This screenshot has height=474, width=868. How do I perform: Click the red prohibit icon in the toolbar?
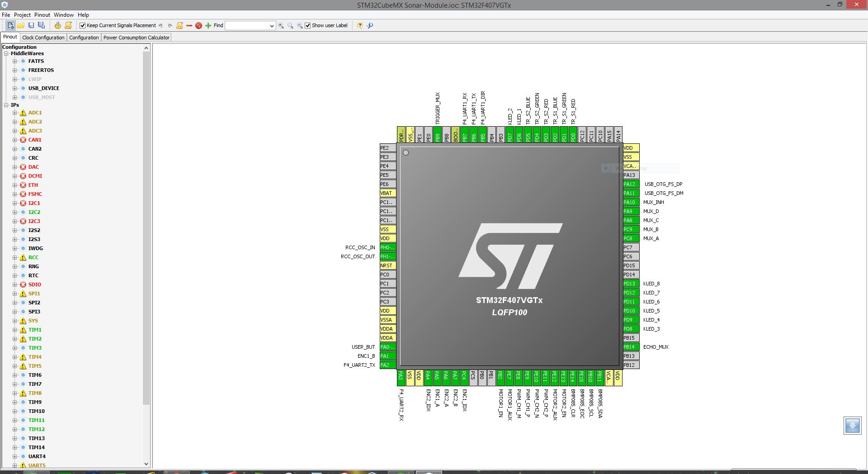point(198,26)
